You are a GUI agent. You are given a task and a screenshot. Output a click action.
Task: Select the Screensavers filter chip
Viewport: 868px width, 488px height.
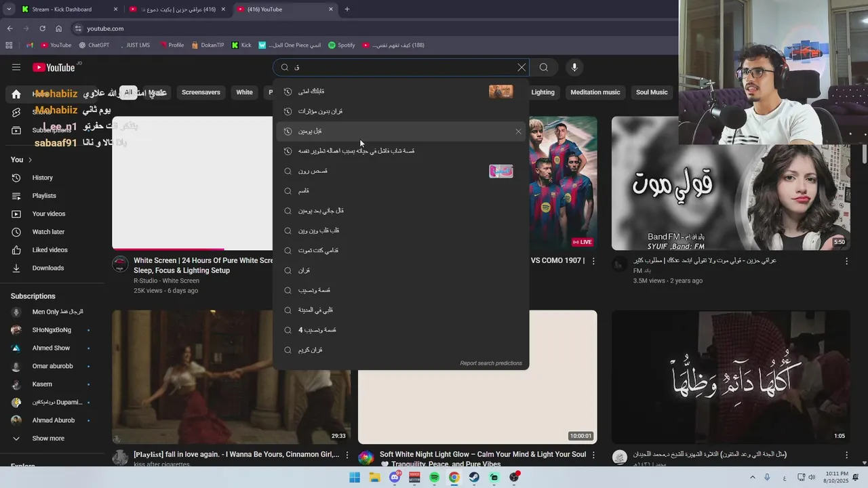201,92
